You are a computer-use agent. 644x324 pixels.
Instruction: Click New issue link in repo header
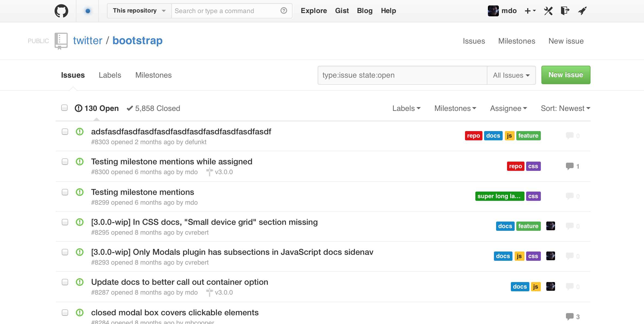pos(566,41)
